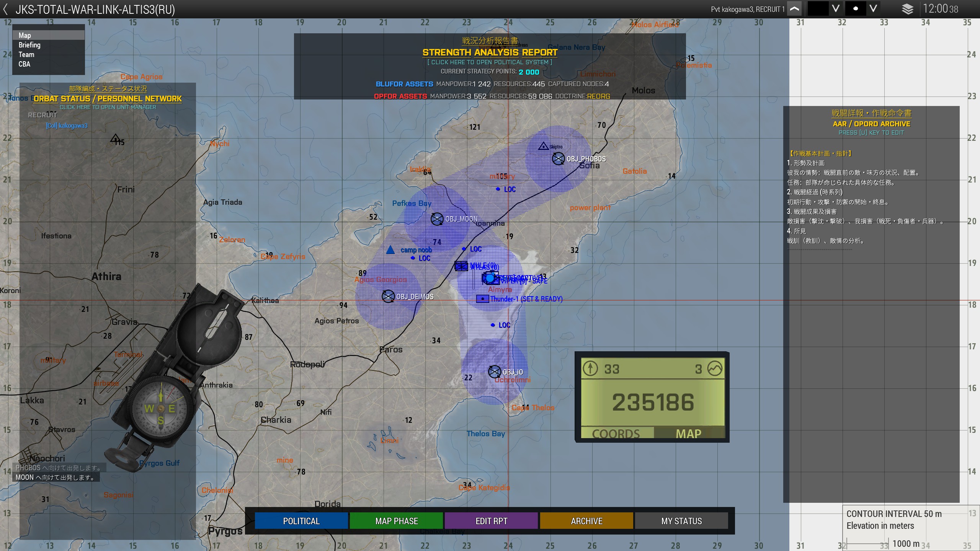Select [Col] kakogawa3 in the ORBAT list
The image size is (980, 551).
click(67, 126)
